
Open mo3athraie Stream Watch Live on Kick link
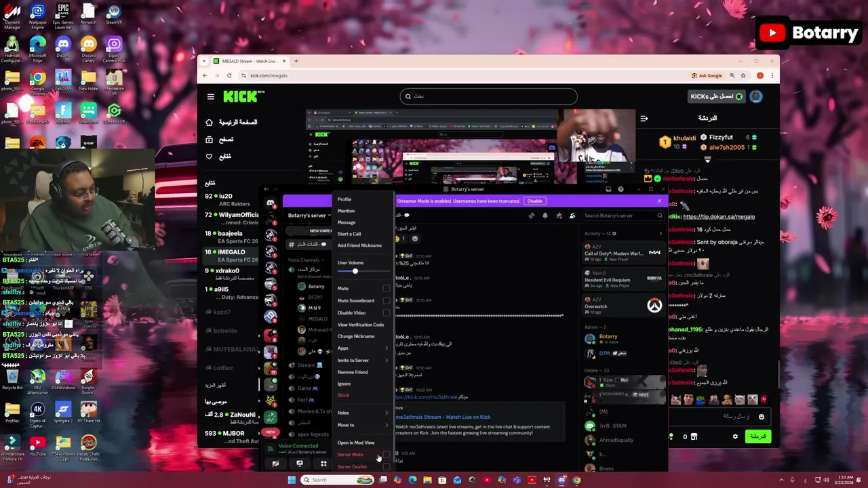(x=443, y=418)
